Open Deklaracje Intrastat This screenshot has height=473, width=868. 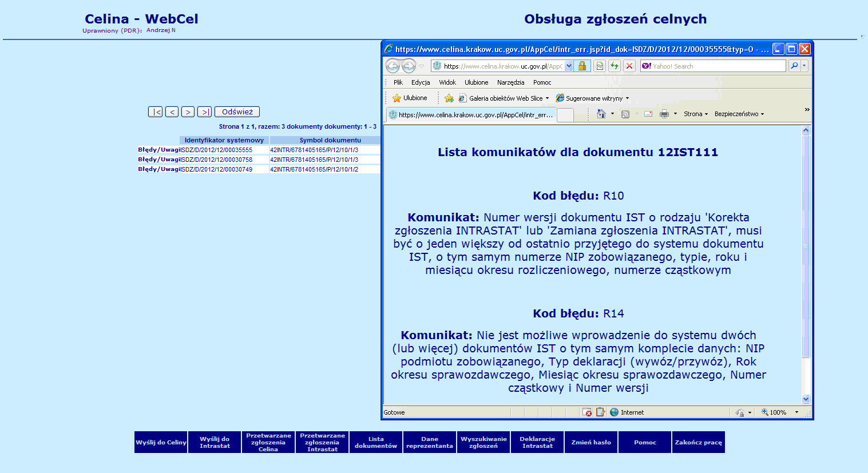pos(537,442)
